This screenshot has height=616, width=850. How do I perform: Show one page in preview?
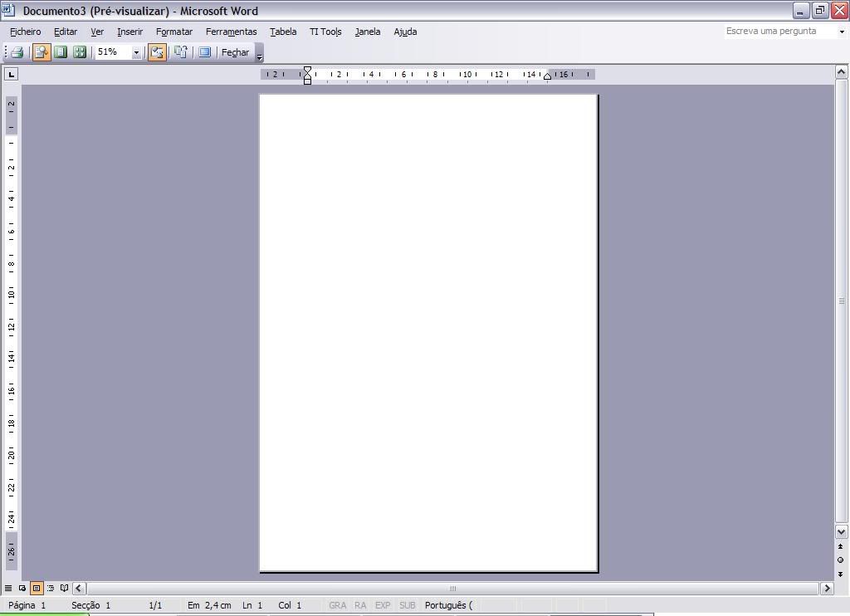[61, 52]
